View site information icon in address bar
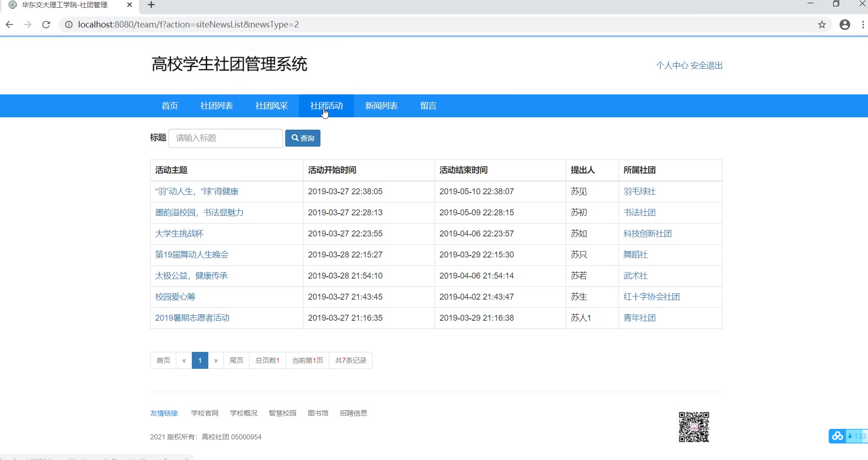This screenshot has width=868, height=460. (x=69, y=25)
